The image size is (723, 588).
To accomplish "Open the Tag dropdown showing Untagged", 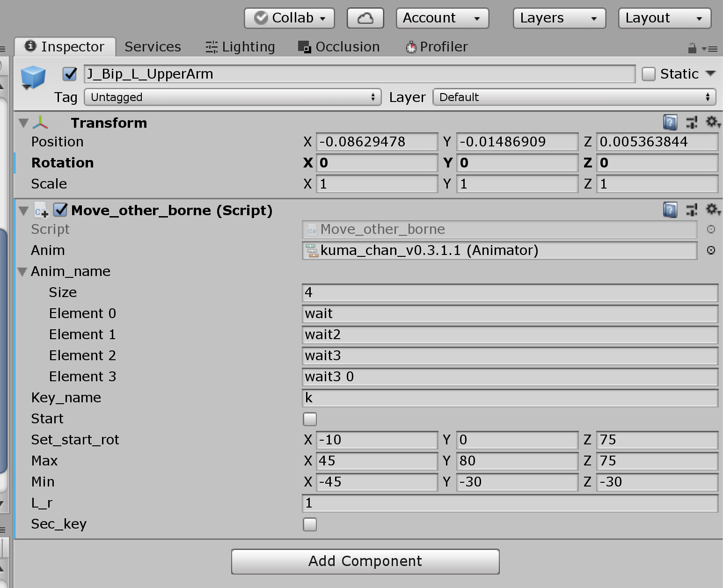I will (233, 97).
